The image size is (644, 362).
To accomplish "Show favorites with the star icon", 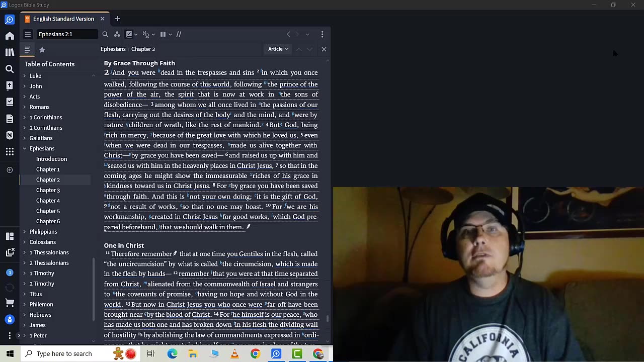I will point(42,50).
